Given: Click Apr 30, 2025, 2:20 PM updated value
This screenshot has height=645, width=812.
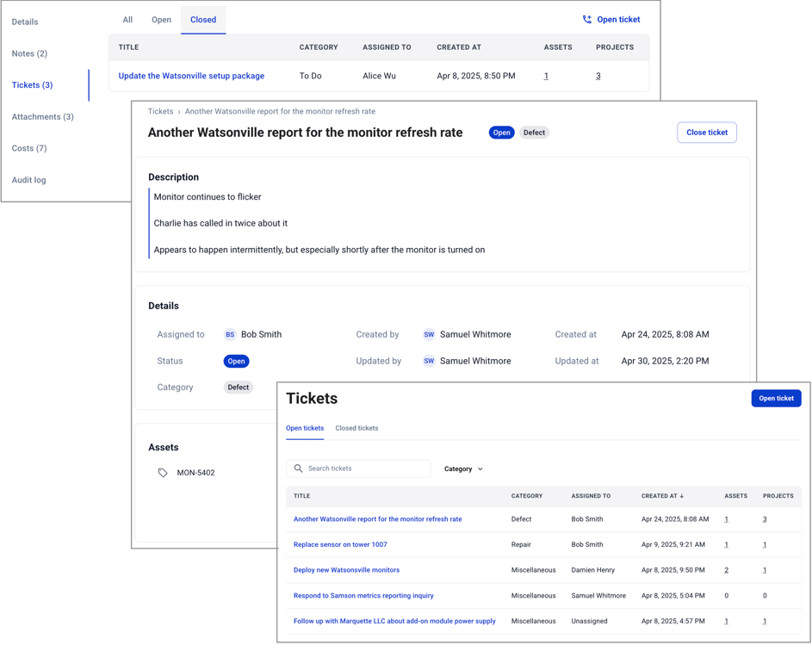Looking at the screenshot, I should (x=665, y=361).
